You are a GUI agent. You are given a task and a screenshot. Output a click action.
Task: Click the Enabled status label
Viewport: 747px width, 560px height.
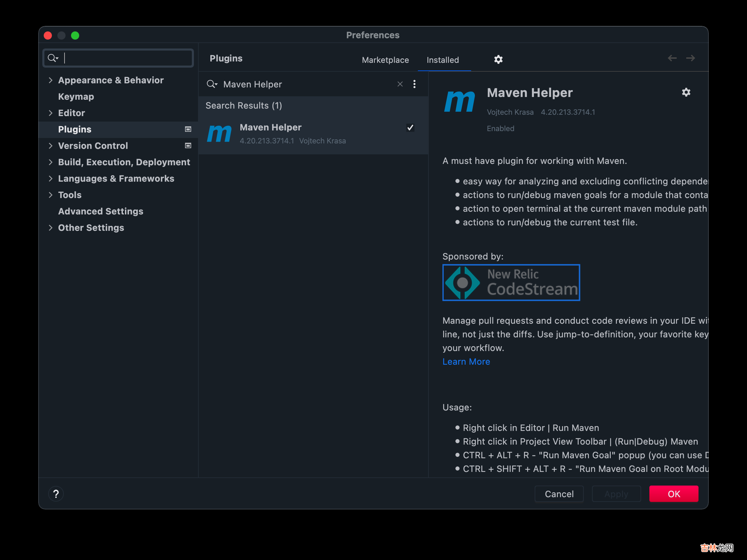[x=501, y=128]
